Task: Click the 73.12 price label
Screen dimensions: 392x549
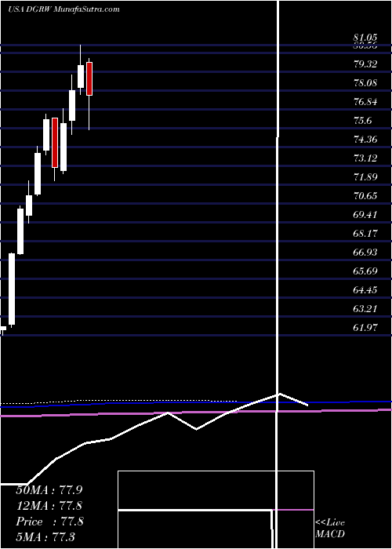Action: coord(365,158)
